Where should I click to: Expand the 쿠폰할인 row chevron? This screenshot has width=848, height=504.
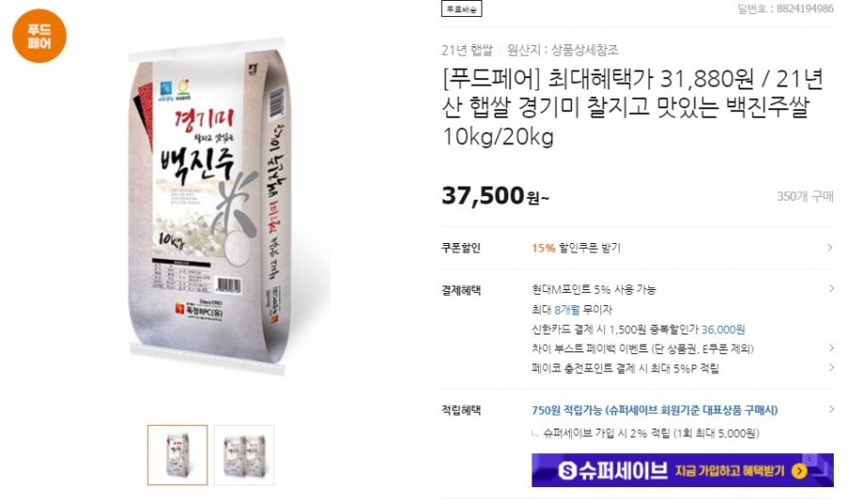[x=830, y=248]
